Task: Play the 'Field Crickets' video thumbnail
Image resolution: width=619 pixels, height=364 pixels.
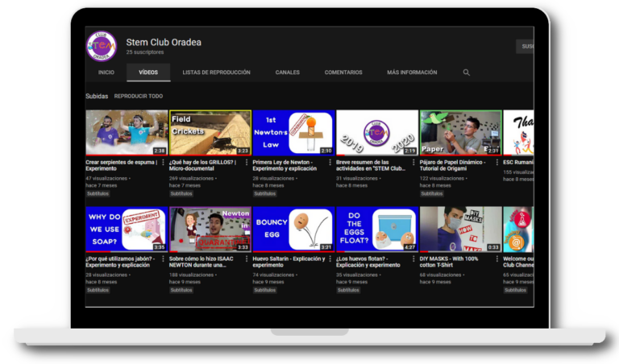Action: pos(210,132)
